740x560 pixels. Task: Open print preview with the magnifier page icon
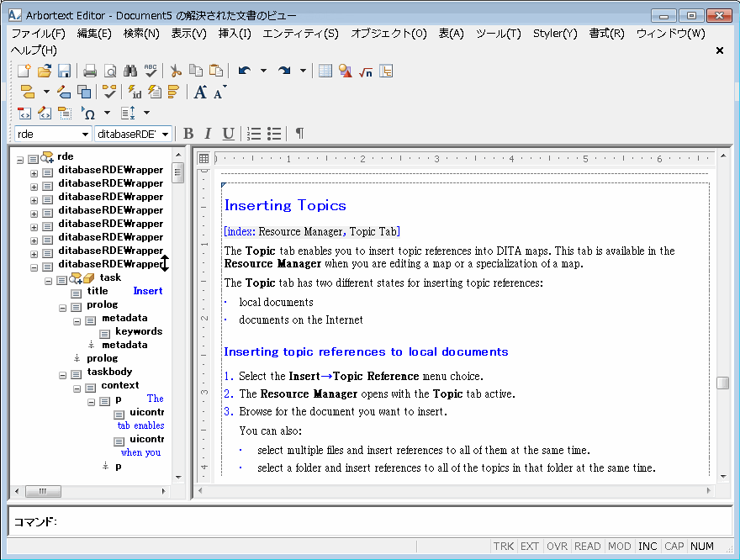(x=110, y=71)
